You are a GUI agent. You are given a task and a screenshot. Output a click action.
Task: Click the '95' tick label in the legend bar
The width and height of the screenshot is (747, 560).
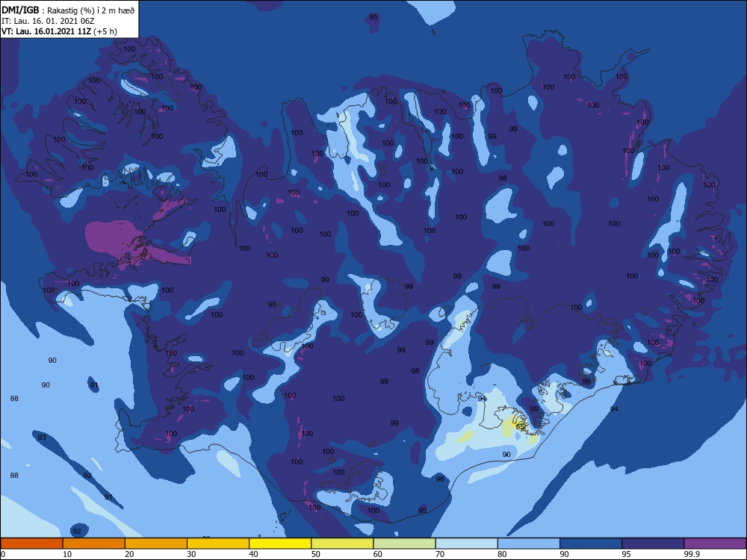pos(626,554)
